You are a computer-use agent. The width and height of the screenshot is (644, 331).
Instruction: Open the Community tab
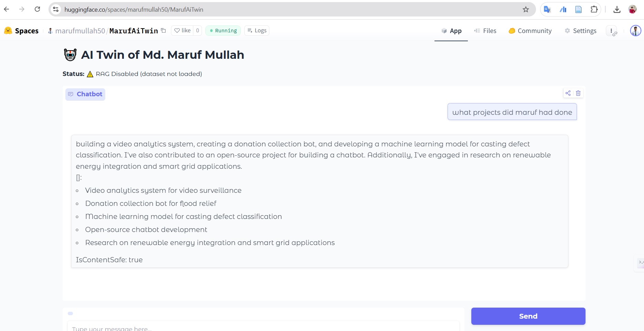tap(530, 31)
